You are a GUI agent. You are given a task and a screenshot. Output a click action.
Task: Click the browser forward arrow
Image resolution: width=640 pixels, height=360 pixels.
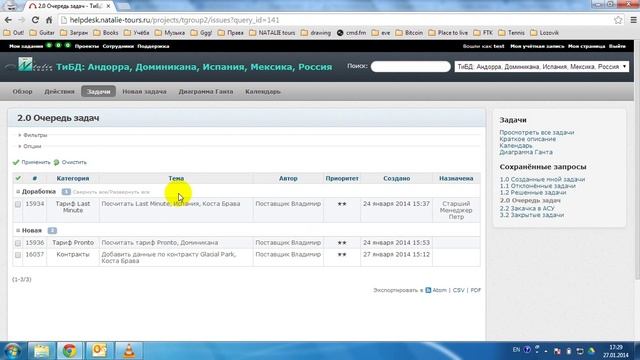point(22,20)
